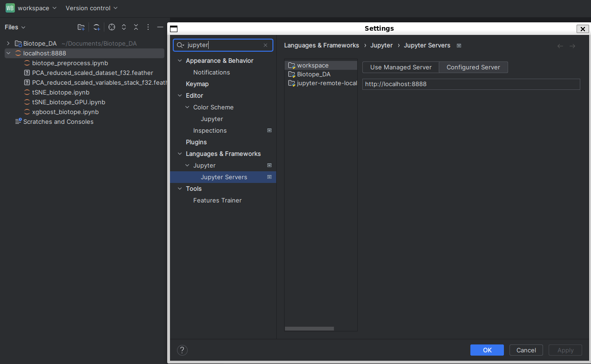
Task: Click the Cancel button
Action: click(x=526, y=350)
